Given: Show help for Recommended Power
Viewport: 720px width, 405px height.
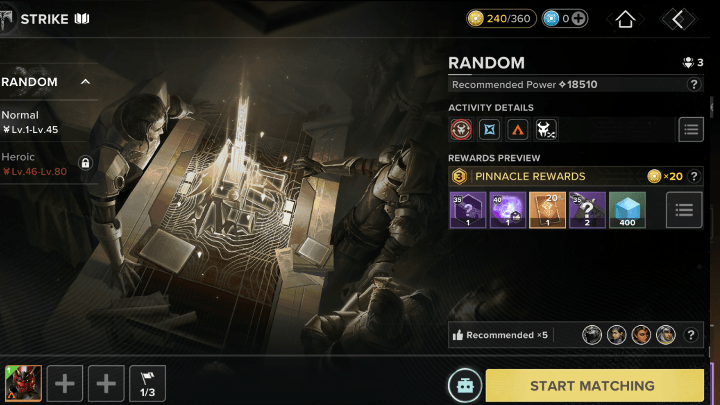Looking at the screenshot, I should (694, 84).
